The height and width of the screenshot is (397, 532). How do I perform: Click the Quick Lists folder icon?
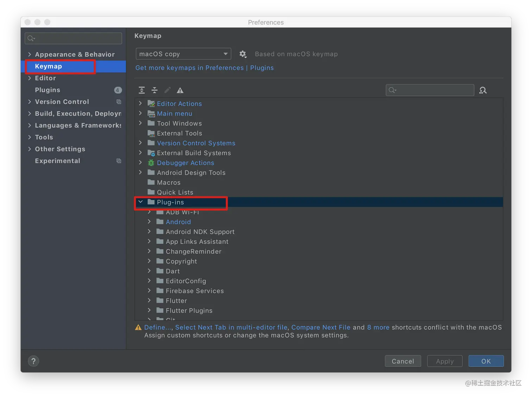(151, 192)
